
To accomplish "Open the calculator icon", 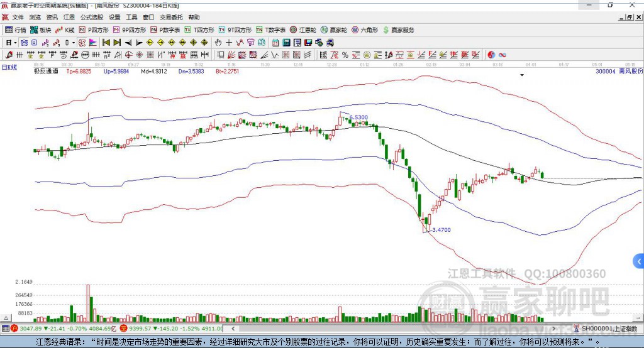I will [x=286, y=42].
